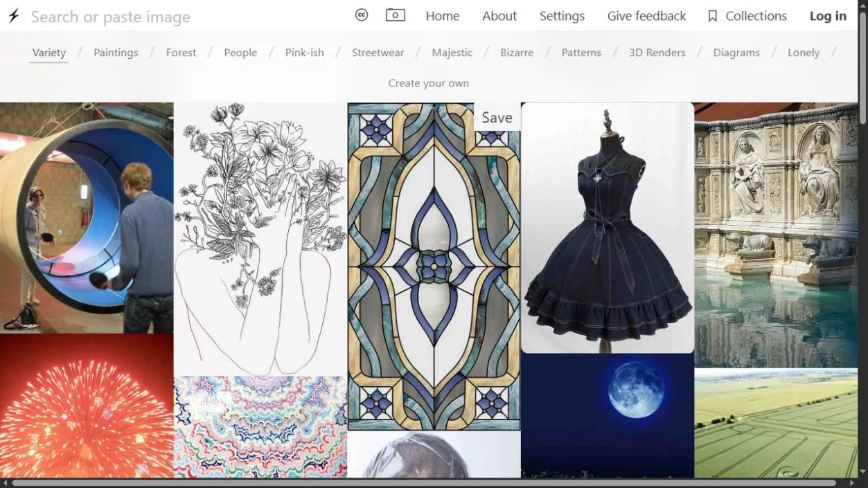This screenshot has width=868, height=488.
Task: Click the scroll up arrow
Action: (x=863, y=4)
